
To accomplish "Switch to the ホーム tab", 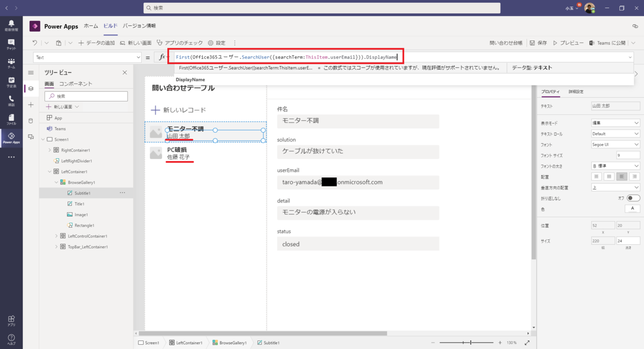I will (91, 25).
